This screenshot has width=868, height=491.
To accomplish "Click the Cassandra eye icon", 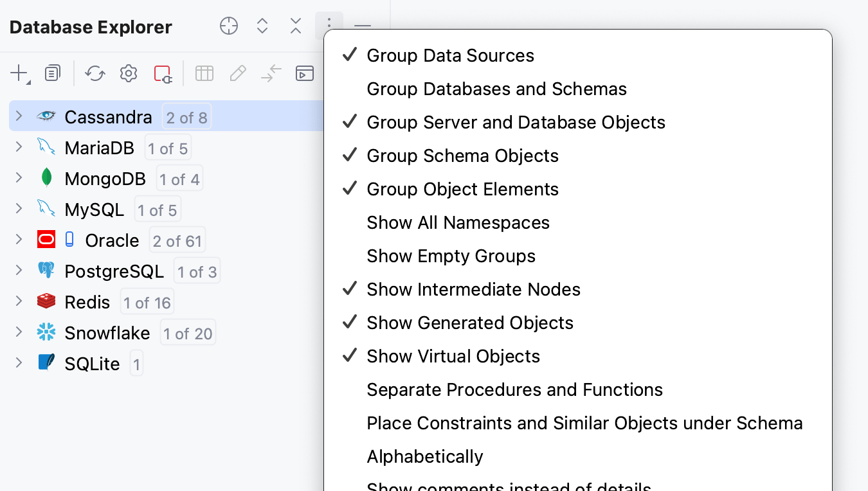I will [46, 116].
